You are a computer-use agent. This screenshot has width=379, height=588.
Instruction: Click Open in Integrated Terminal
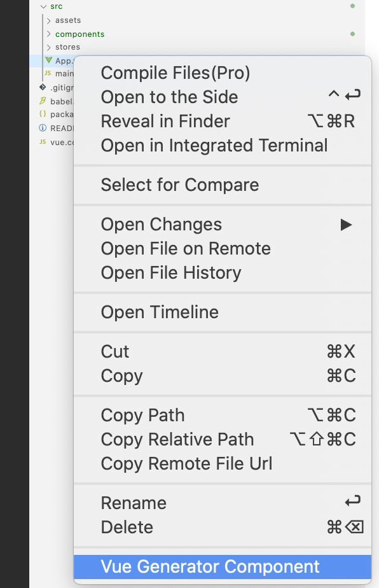(x=214, y=145)
